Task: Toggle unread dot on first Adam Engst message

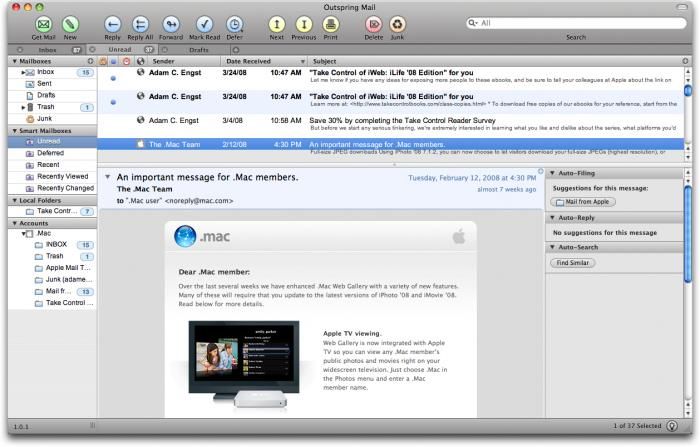Action: (x=113, y=78)
